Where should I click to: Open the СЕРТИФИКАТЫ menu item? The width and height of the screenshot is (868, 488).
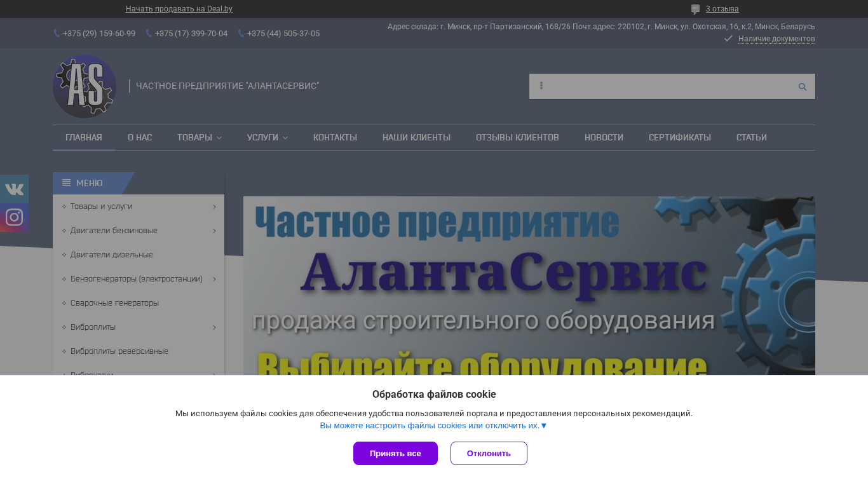(680, 138)
